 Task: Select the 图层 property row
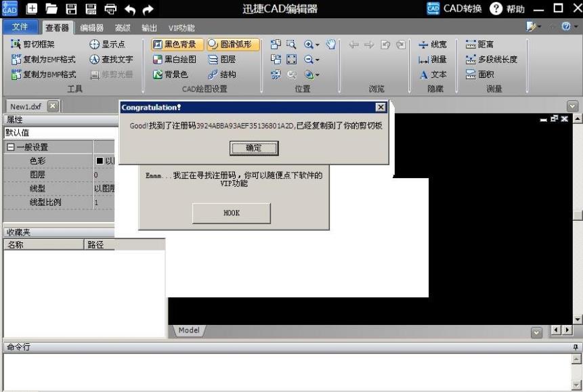click(60, 175)
